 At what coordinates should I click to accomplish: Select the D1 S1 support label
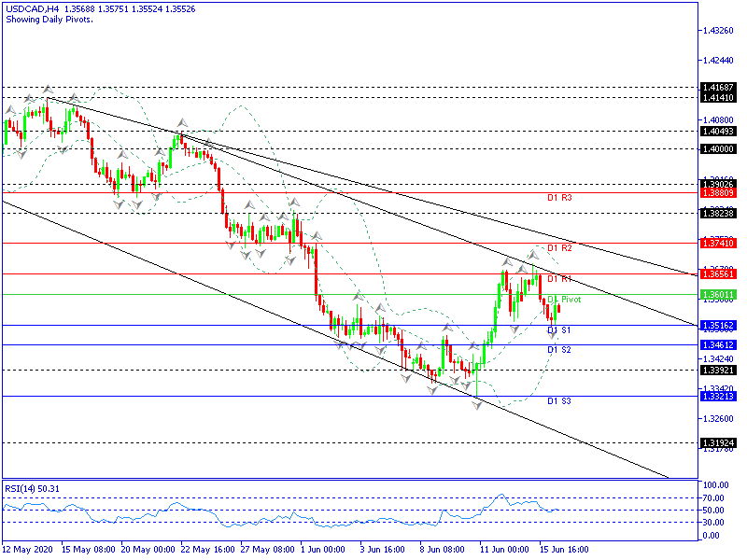(559, 330)
